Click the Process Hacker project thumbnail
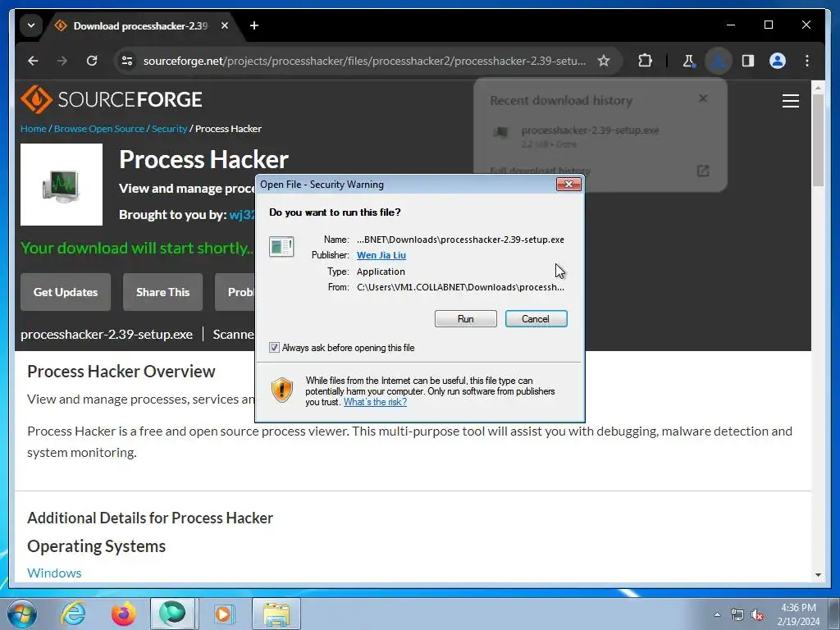Screen dimensions: 840x630 pos(62,185)
